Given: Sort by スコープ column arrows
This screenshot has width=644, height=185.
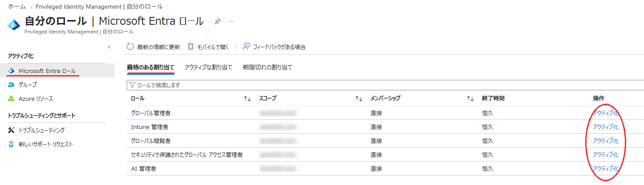Looking at the screenshot, I should coord(359,99).
